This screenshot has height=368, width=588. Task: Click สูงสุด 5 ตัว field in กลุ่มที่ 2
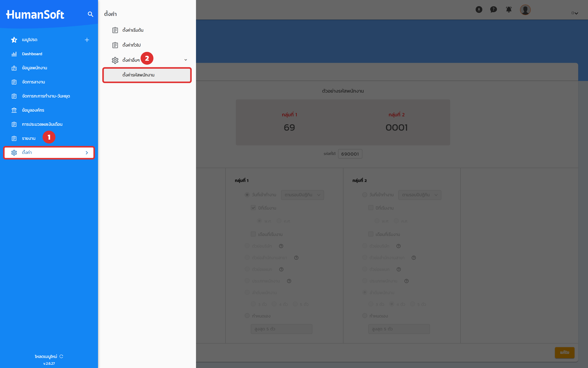(399, 329)
